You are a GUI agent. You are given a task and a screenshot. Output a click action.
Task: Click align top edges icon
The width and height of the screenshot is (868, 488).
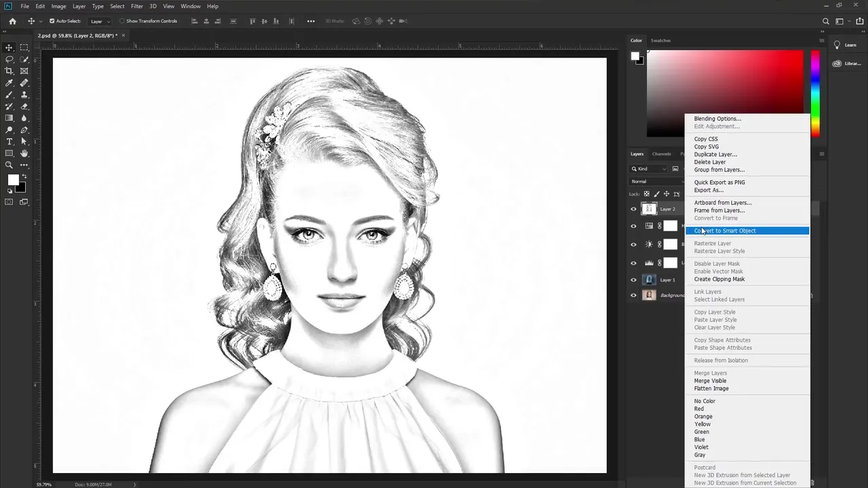253,21
